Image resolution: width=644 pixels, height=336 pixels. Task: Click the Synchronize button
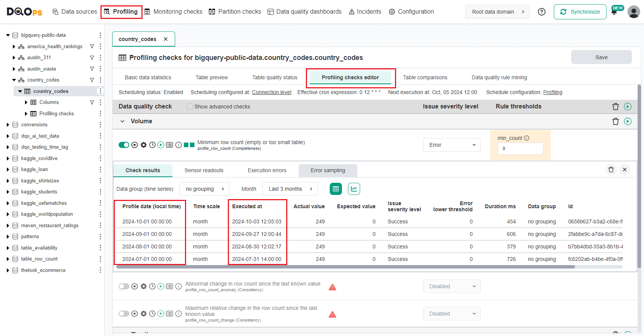pos(580,12)
